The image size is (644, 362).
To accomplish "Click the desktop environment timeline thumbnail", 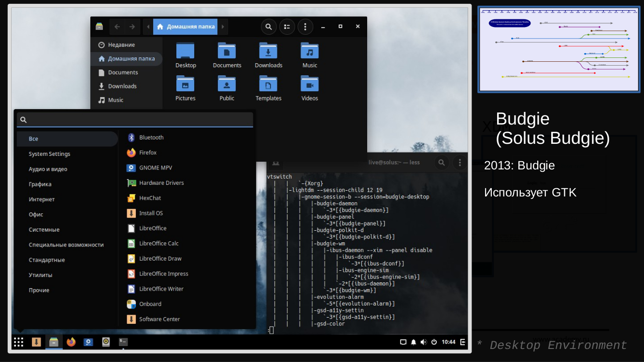I will (x=559, y=49).
